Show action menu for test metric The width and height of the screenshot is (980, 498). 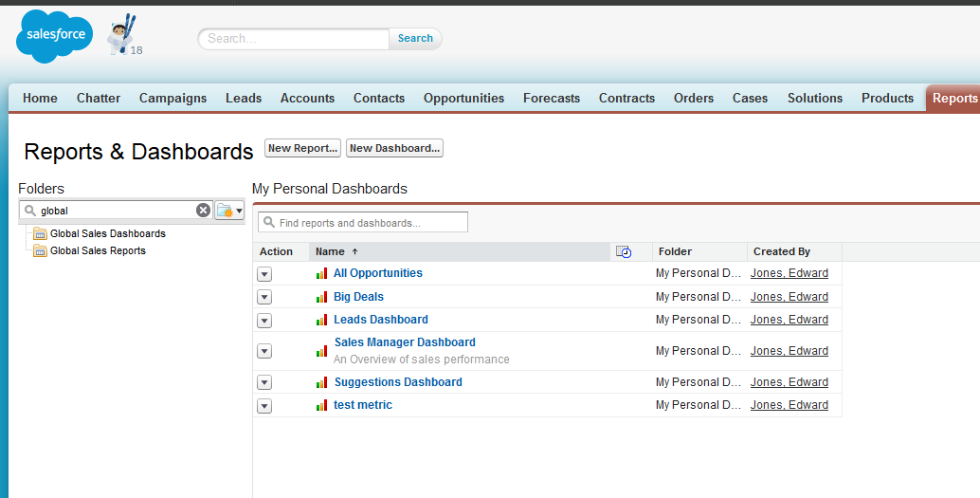click(x=264, y=406)
